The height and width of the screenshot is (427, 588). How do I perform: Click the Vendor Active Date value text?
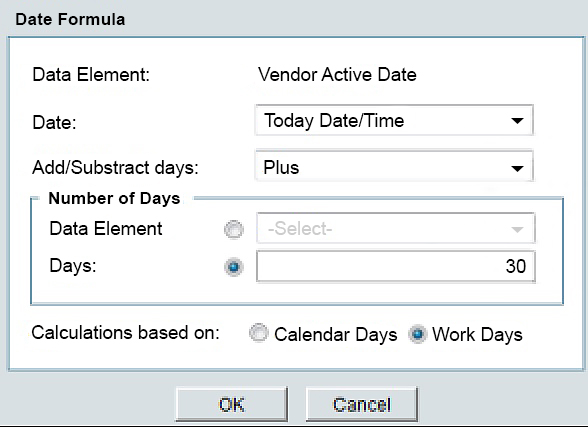[337, 74]
